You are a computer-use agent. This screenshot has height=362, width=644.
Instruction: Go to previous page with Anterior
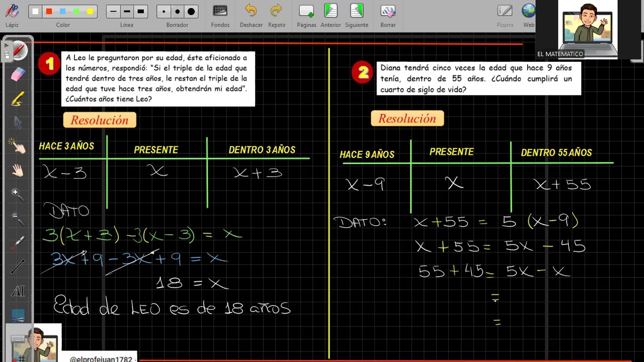(x=331, y=11)
